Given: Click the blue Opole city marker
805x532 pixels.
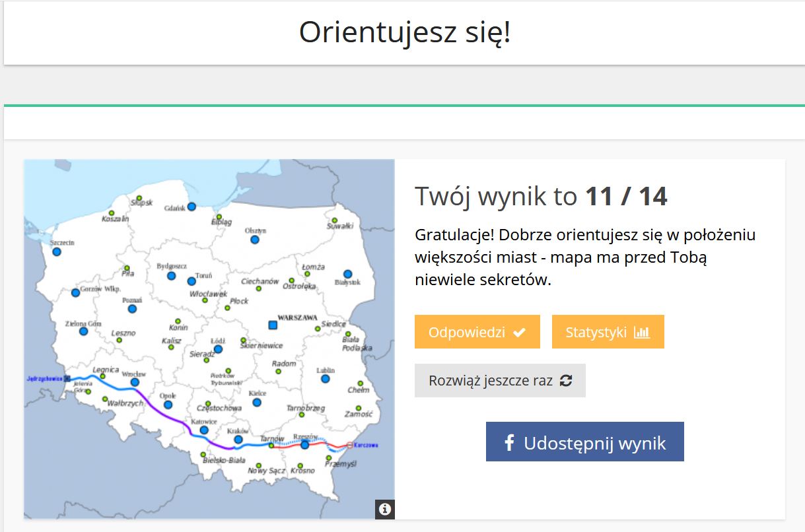Looking at the screenshot, I should pyautogui.click(x=168, y=405).
